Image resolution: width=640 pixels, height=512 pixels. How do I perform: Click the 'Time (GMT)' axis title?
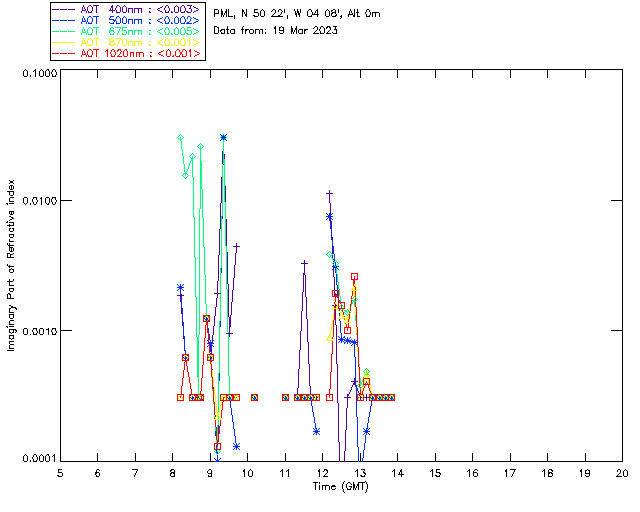341,487
